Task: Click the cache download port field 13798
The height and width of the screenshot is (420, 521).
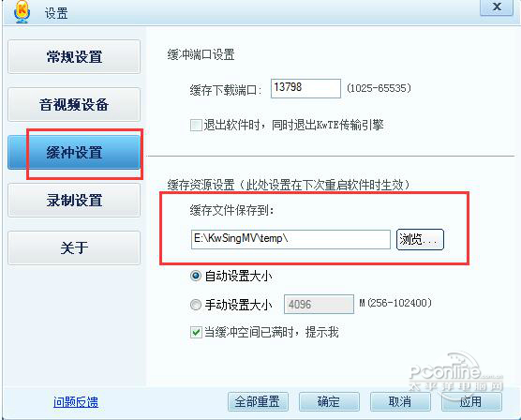Action: 305,88
